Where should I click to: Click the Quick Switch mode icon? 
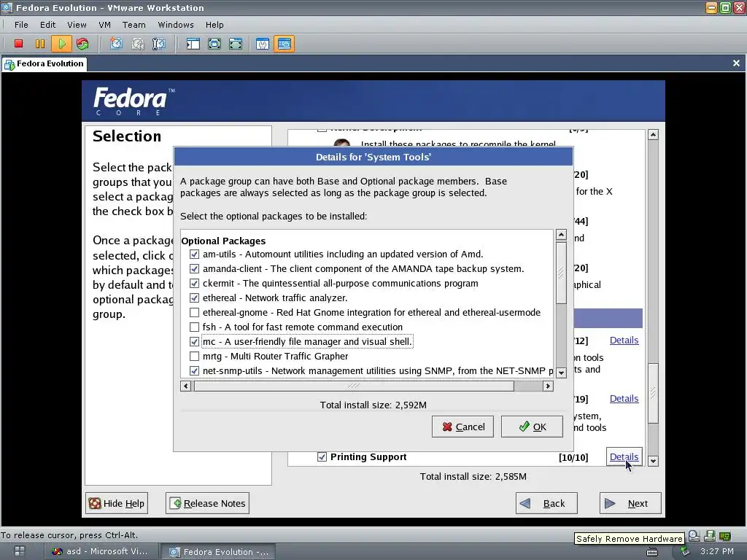[236, 44]
